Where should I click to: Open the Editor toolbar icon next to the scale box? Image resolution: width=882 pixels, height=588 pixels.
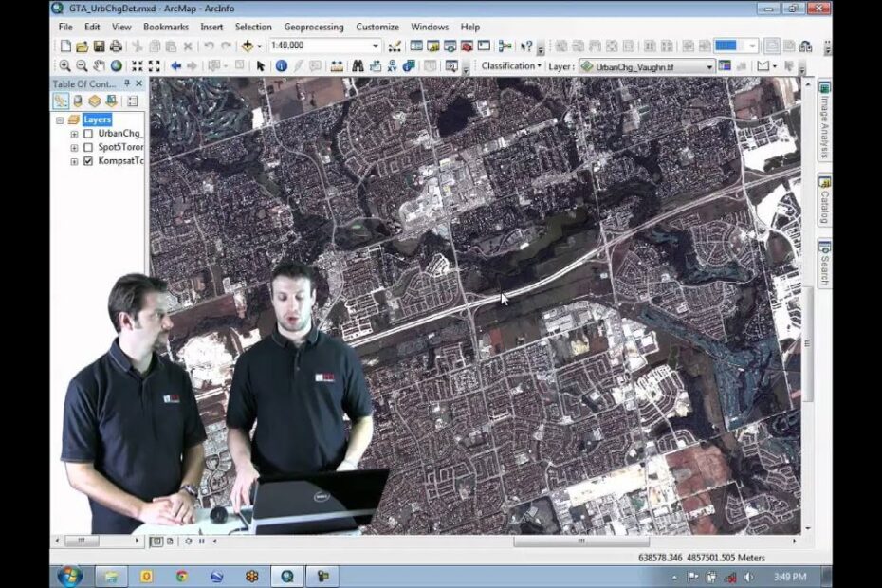(x=395, y=46)
